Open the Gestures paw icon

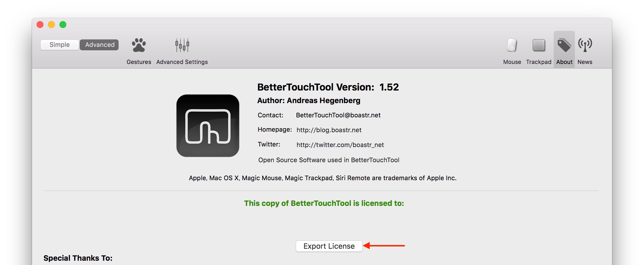[139, 45]
